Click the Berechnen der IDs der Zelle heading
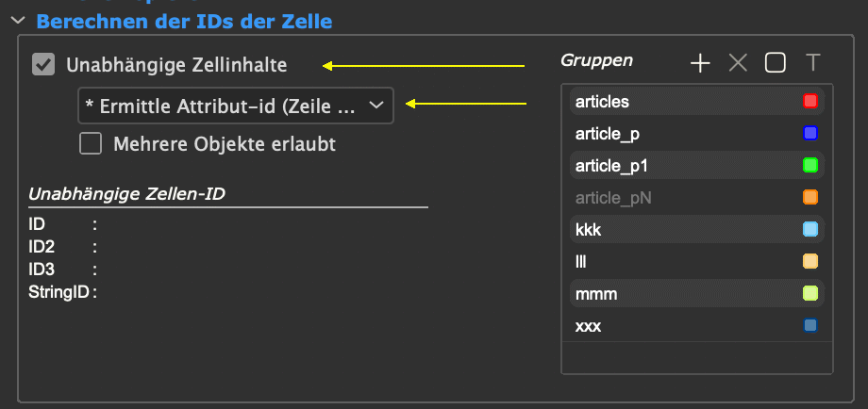Screen dimensions: 868x409 pyautogui.click(x=184, y=22)
